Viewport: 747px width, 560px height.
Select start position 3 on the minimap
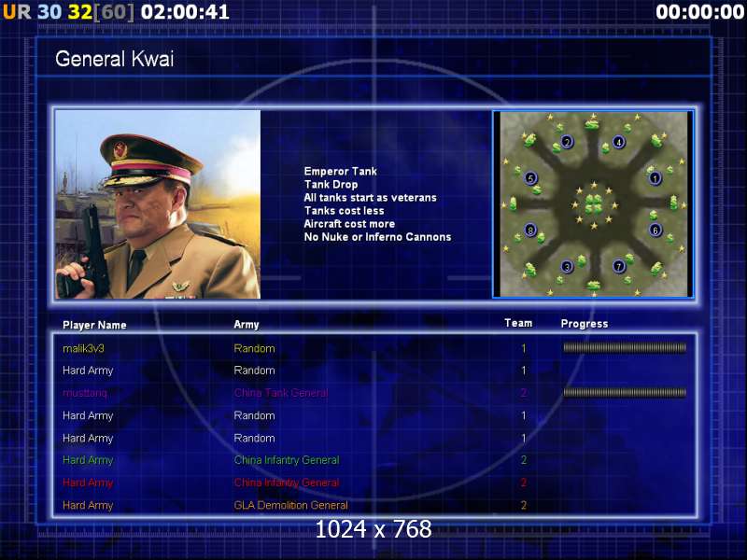click(x=567, y=266)
